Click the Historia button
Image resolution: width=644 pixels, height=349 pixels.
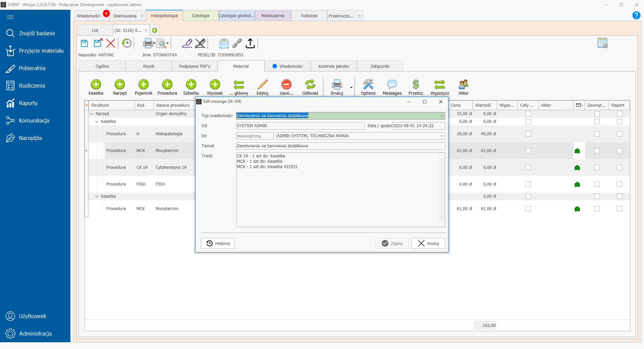[x=218, y=243]
